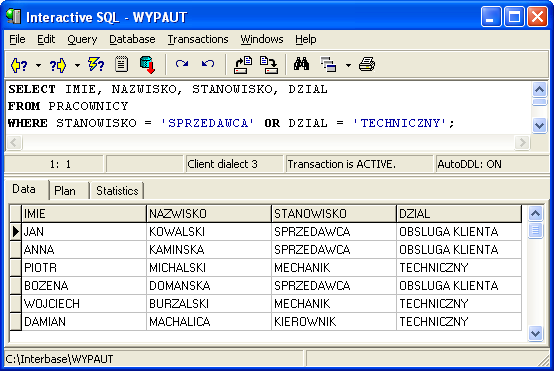Click the Client dialect 3 status panel
The height and width of the screenshot is (371, 554).
235,164
